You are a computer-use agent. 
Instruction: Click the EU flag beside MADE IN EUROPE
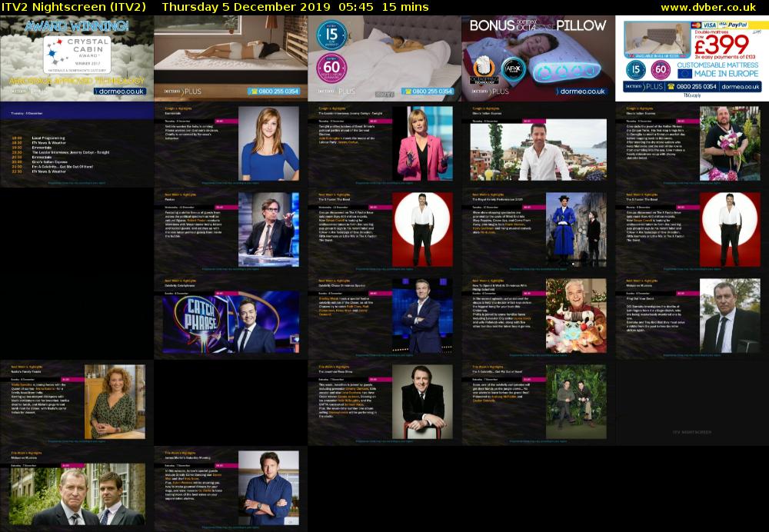pos(684,74)
